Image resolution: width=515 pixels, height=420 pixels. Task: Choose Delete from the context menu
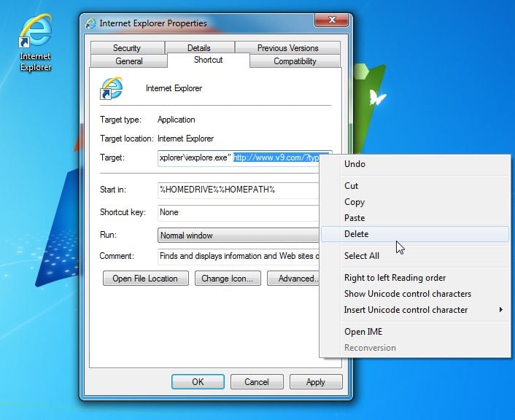click(x=415, y=234)
